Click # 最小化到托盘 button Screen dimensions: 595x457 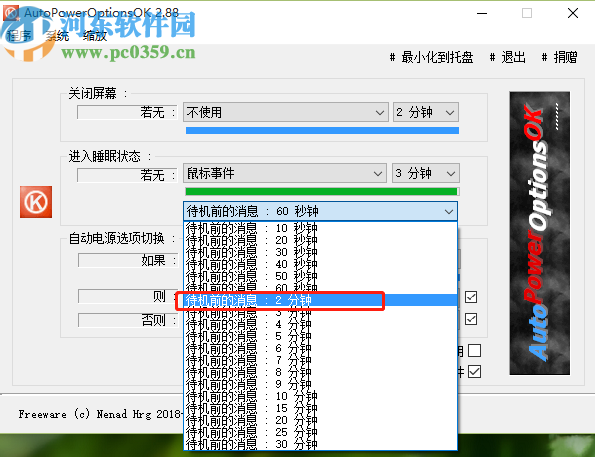431,57
